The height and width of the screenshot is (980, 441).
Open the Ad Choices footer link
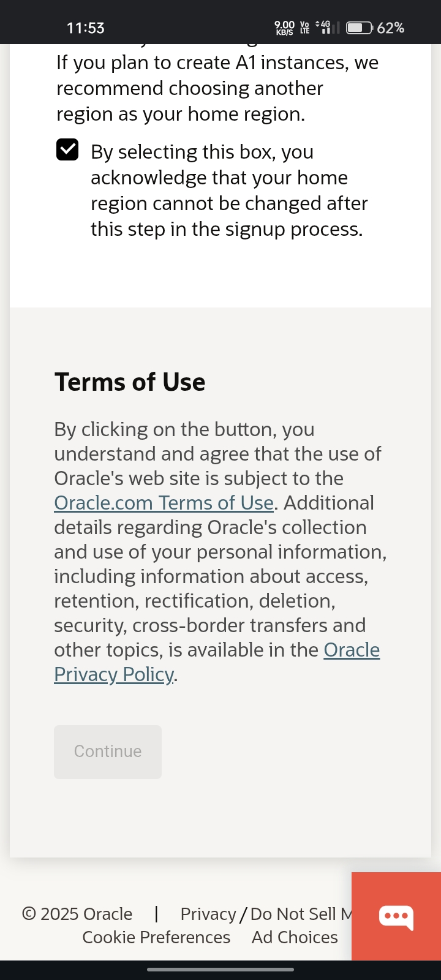click(x=295, y=937)
